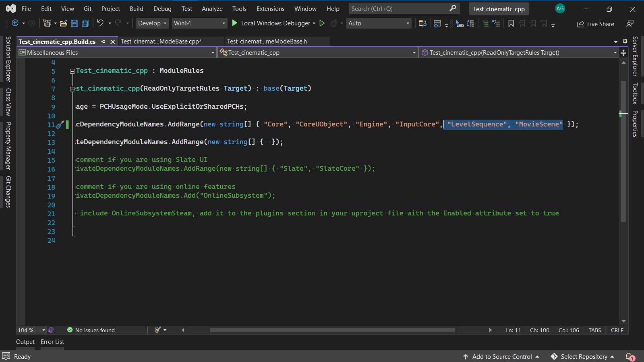
Task: Open the Extensions menu
Action: [270, 8]
